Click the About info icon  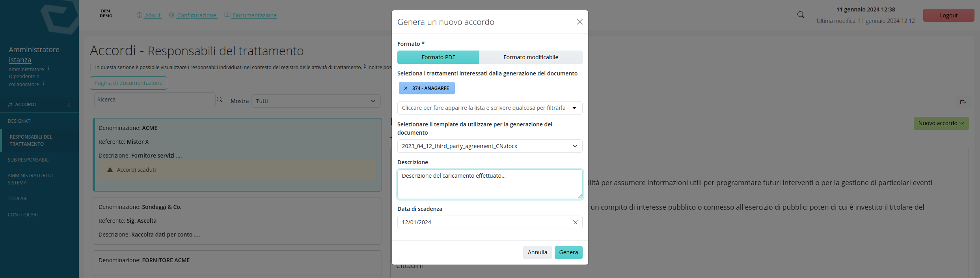click(139, 15)
